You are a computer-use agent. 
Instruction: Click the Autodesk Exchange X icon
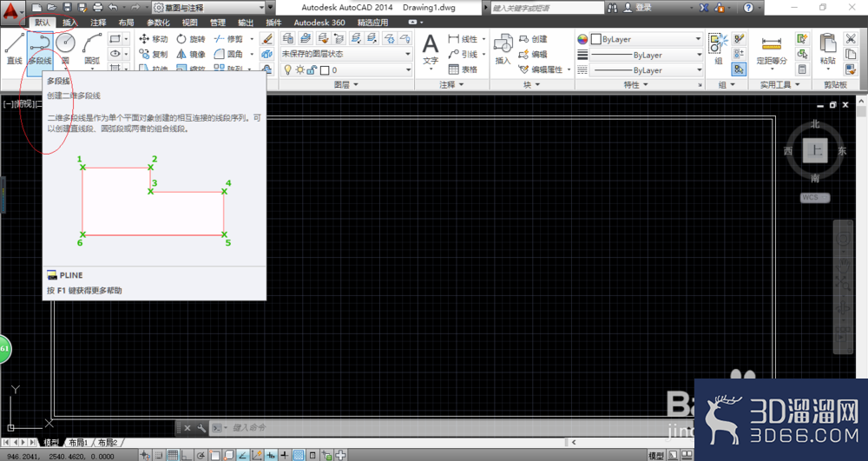[704, 8]
